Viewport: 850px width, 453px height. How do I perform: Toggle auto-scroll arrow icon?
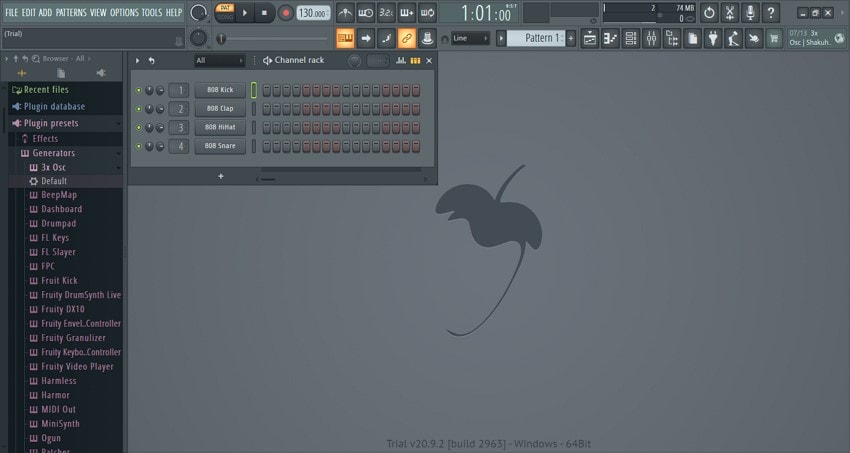coord(366,38)
